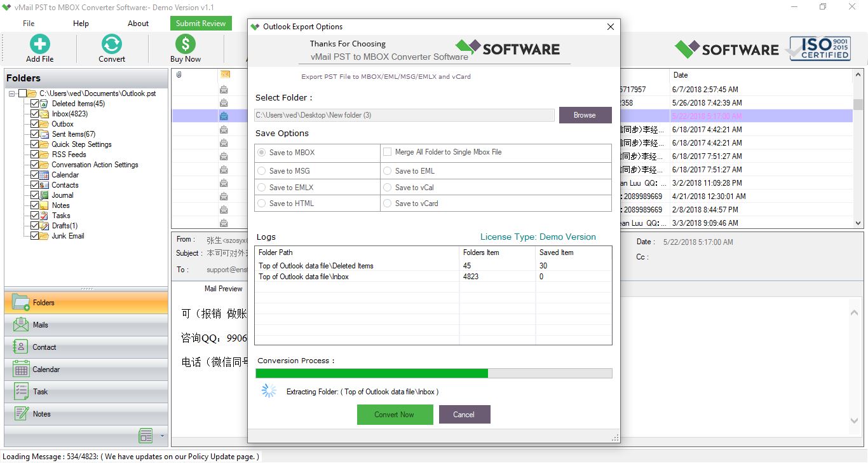Open the Folders pane icon in sidebar
The image size is (868, 463).
[x=20, y=302]
